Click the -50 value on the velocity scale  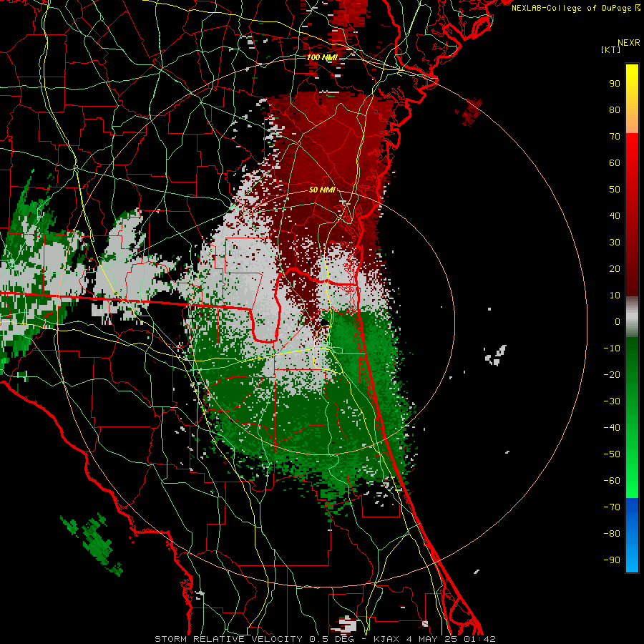pos(612,454)
